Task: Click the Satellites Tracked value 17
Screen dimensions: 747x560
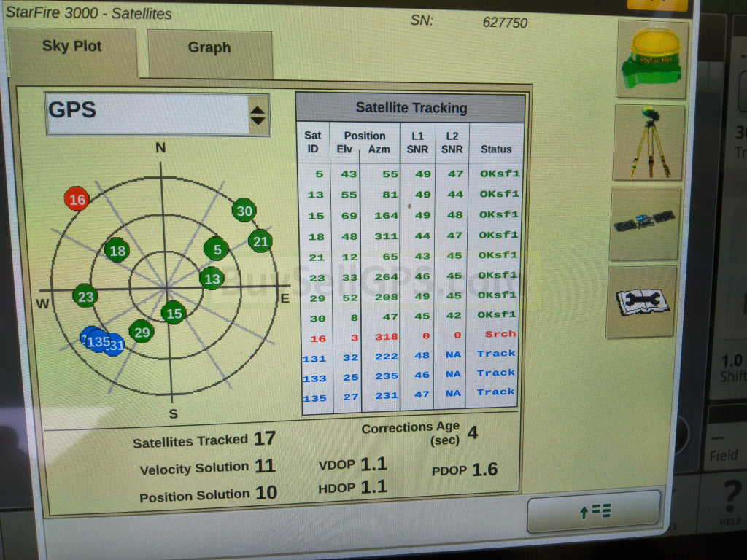Action: point(264,438)
